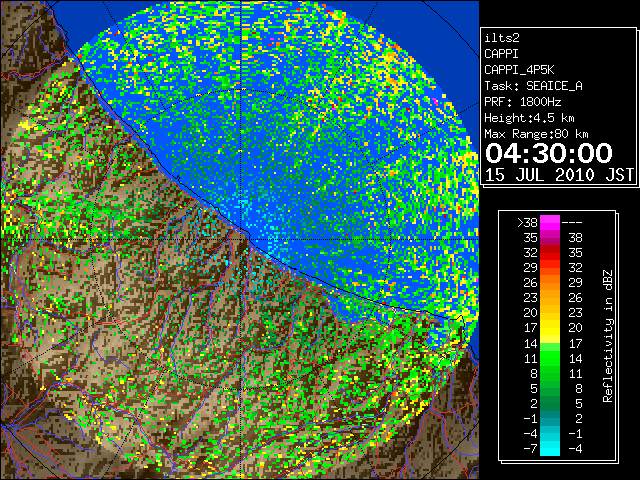Select the "Height:4.5 km" value
The width and height of the screenshot is (640, 480).
[529, 118]
